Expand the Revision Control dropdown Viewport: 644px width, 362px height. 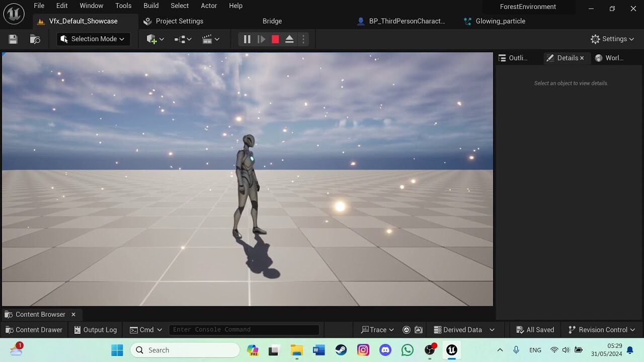point(601,329)
